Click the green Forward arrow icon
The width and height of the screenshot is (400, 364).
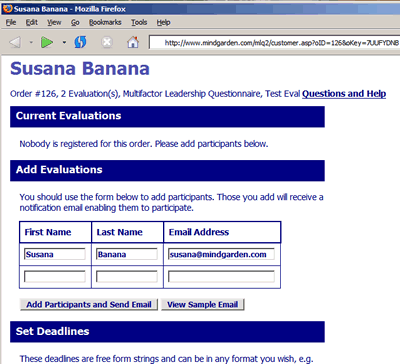47,42
